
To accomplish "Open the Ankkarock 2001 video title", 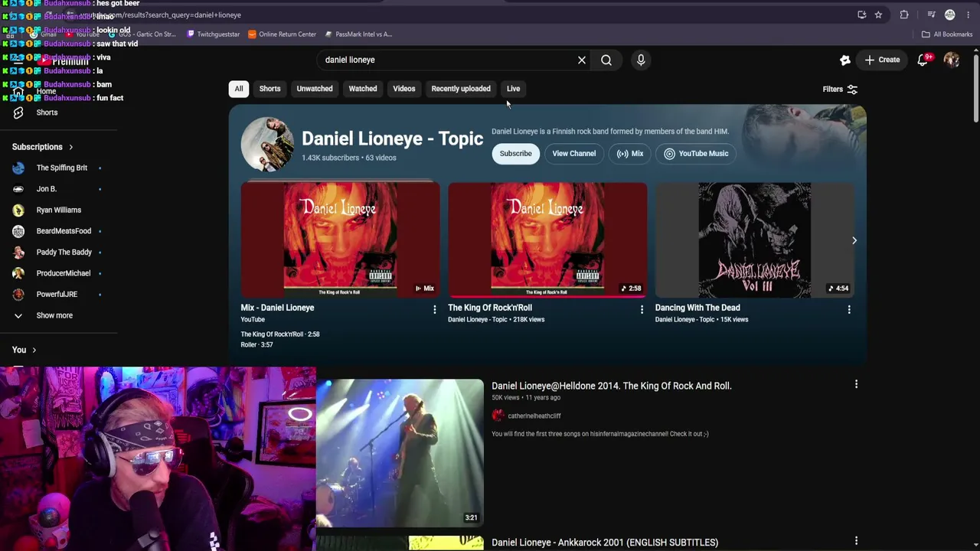I will tap(605, 543).
